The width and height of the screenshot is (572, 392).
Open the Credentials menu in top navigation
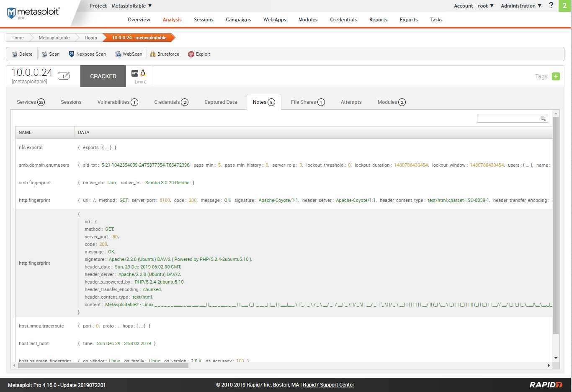click(343, 20)
